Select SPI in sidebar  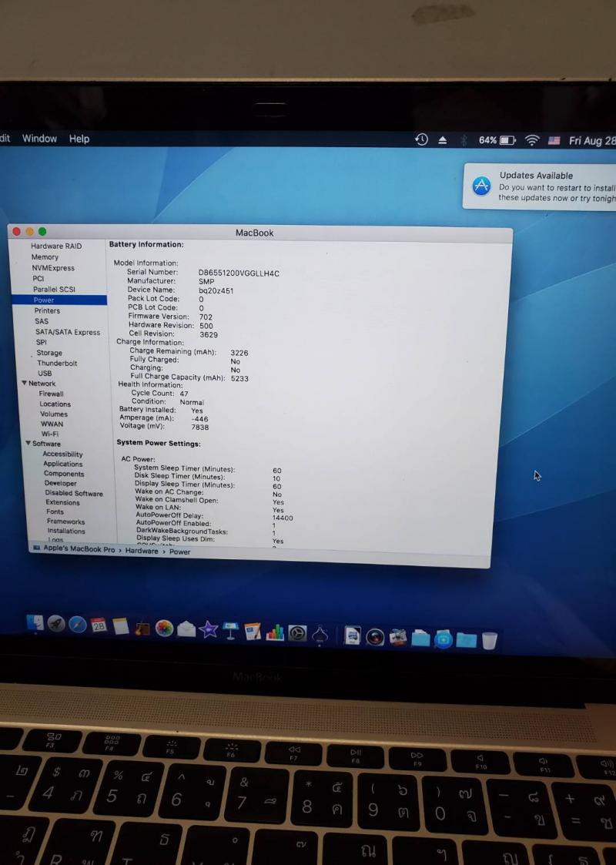coord(42,342)
